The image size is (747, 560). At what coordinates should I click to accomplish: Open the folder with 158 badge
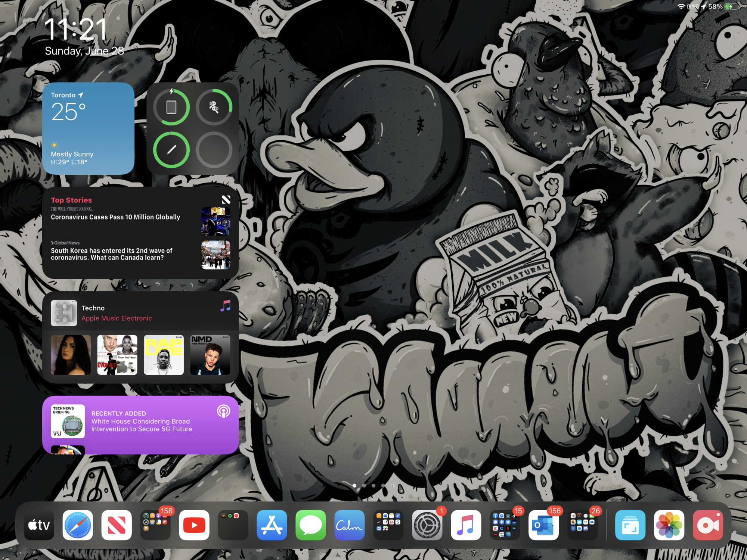[155, 525]
